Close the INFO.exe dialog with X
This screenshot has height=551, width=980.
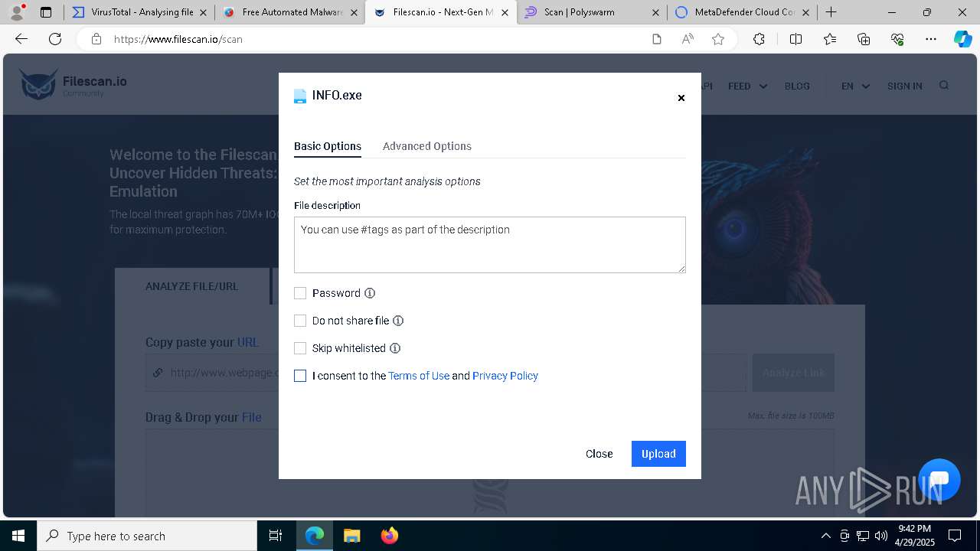[x=681, y=98]
